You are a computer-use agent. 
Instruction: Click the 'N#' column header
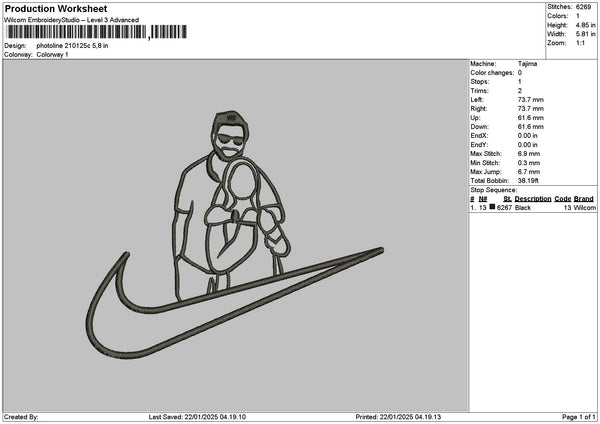(x=483, y=199)
